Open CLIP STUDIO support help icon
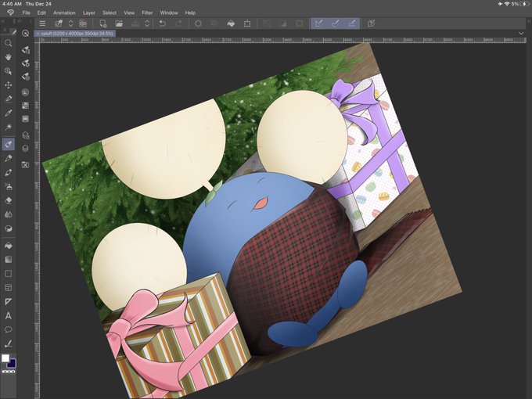Screen dimensions: 532x399 (371, 23)
